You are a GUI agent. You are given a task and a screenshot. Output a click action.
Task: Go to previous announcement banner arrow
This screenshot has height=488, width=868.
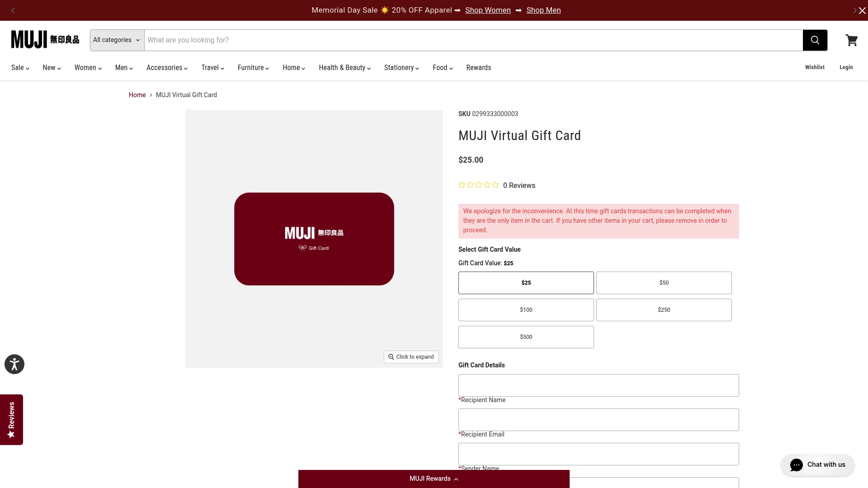[13, 10]
